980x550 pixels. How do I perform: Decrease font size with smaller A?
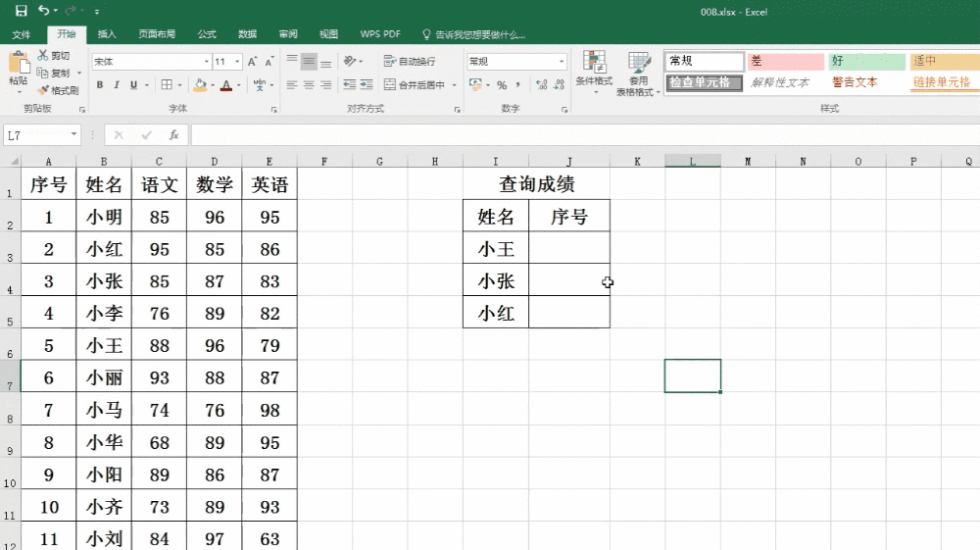(x=269, y=61)
